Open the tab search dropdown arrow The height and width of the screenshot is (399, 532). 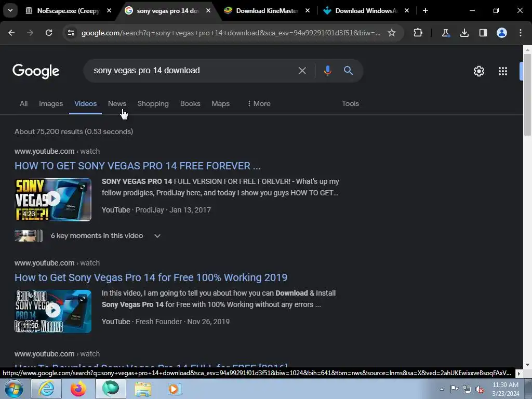[10, 10]
